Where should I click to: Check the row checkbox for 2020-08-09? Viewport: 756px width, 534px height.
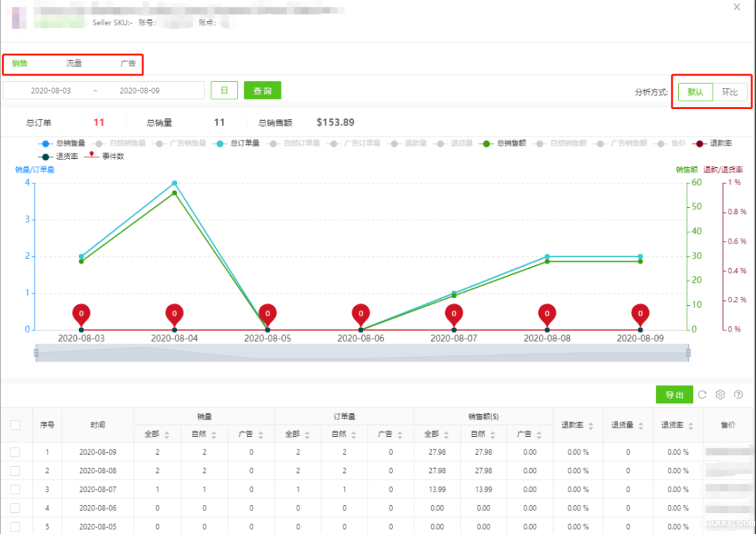(x=15, y=452)
